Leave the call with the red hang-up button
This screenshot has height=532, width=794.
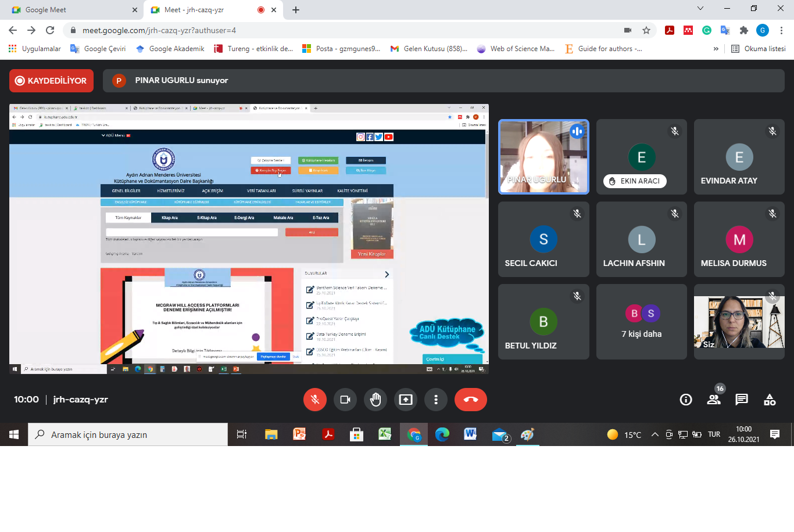tap(470, 400)
